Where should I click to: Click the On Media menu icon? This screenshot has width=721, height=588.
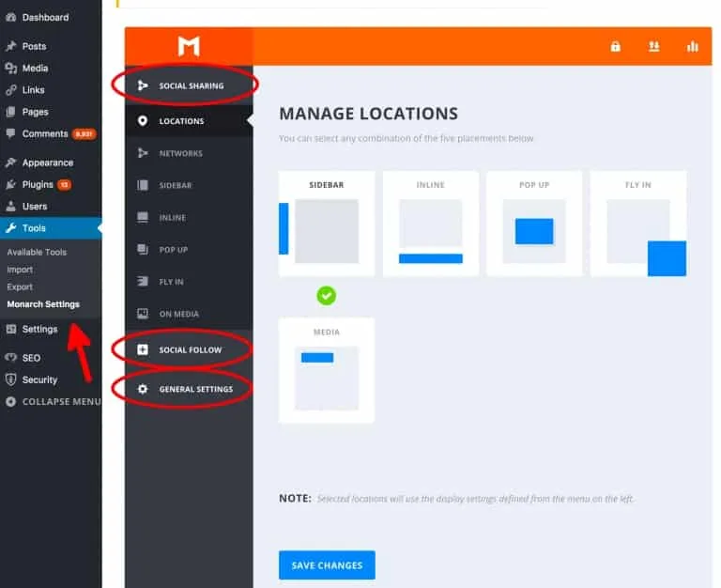[x=143, y=314]
